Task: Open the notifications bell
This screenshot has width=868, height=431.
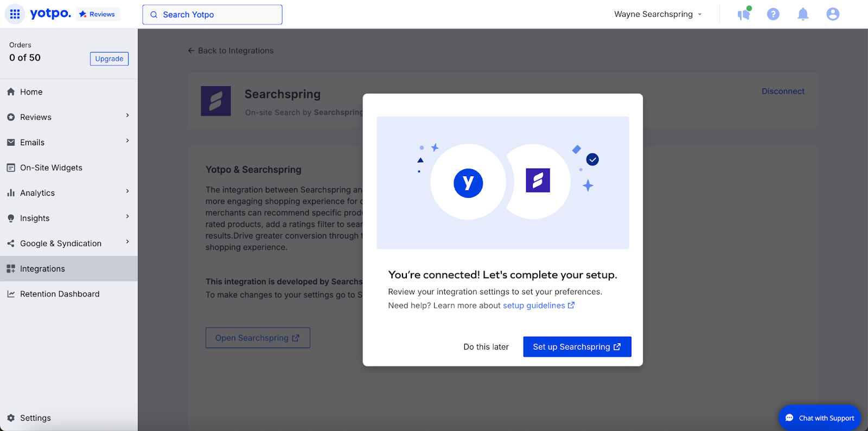Action: (803, 14)
